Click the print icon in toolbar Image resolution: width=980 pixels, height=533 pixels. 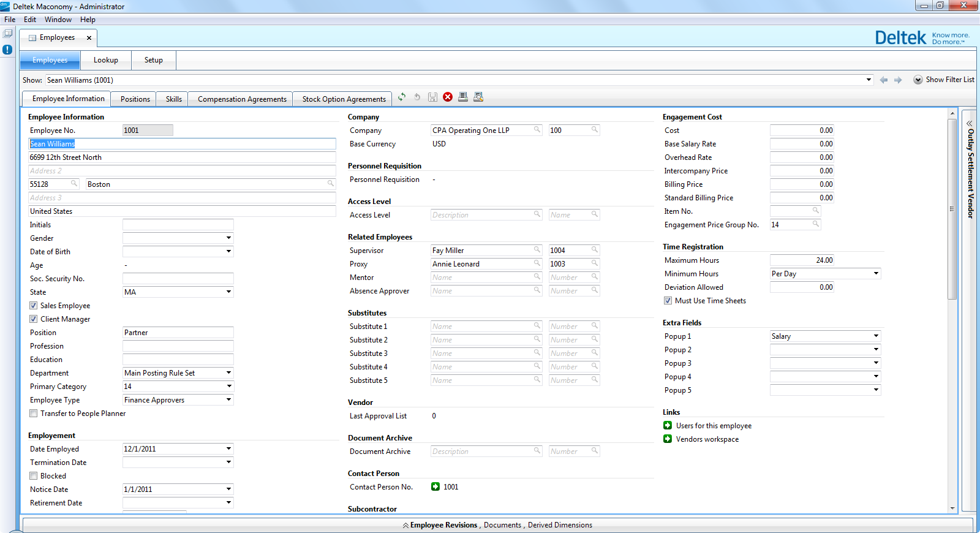[463, 97]
